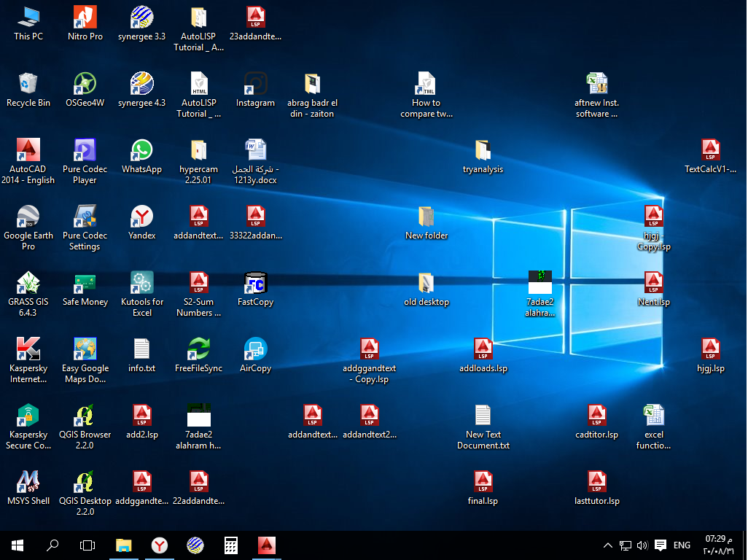Viewport: 748px width, 560px height.
Task: Open the taskbar clock and date
Action: (718, 545)
